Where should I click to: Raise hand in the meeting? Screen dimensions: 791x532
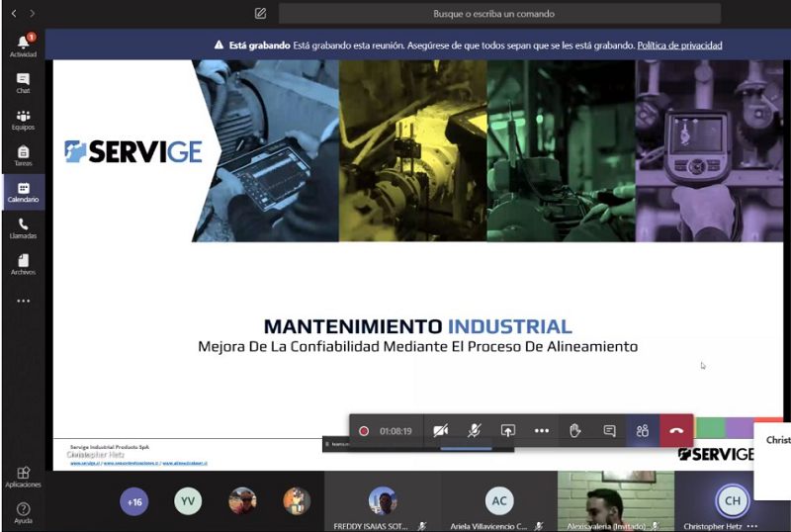575,430
